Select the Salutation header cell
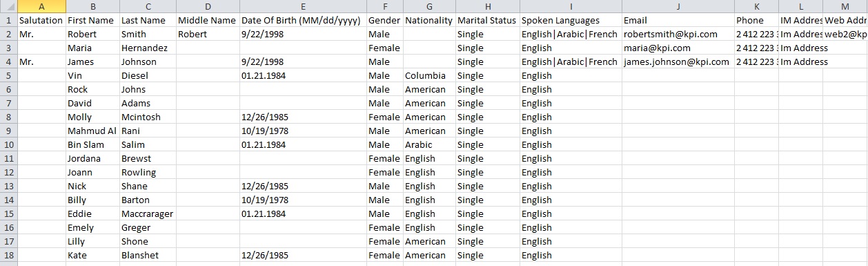Screen dimensions: 868x266 (x=41, y=20)
